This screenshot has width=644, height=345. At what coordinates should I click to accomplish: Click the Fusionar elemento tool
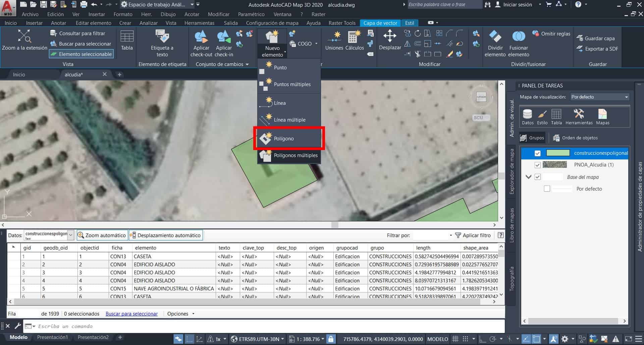point(519,43)
